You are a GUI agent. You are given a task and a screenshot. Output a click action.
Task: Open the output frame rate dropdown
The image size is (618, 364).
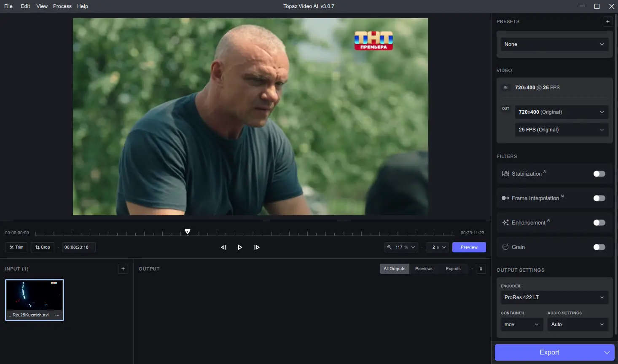pyautogui.click(x=562, y=130)
